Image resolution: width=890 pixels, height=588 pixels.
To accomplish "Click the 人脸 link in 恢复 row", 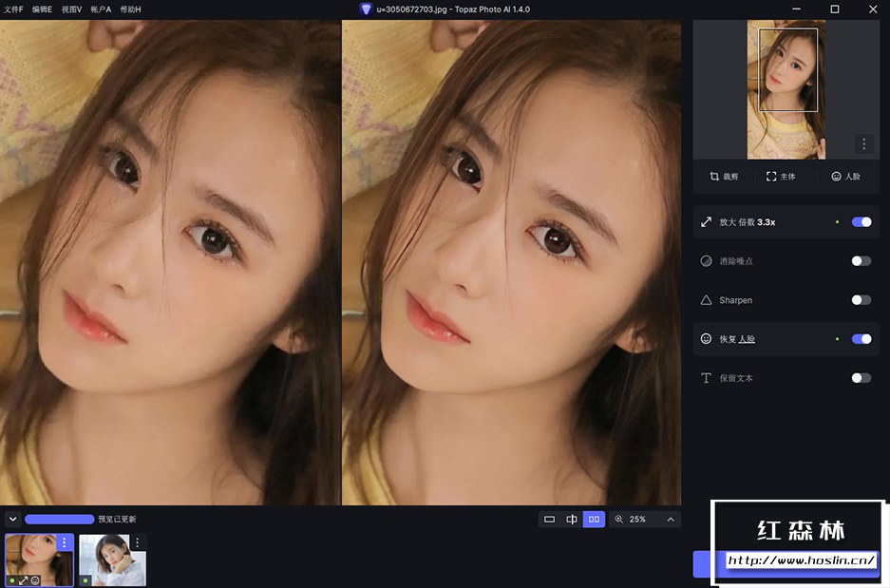I will click(747, 339).
